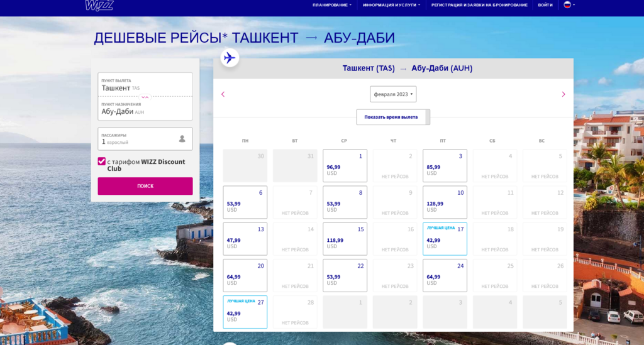Click the ПТ weekday column header
This screenshot has height=345, width=644.
coord(443,141)
